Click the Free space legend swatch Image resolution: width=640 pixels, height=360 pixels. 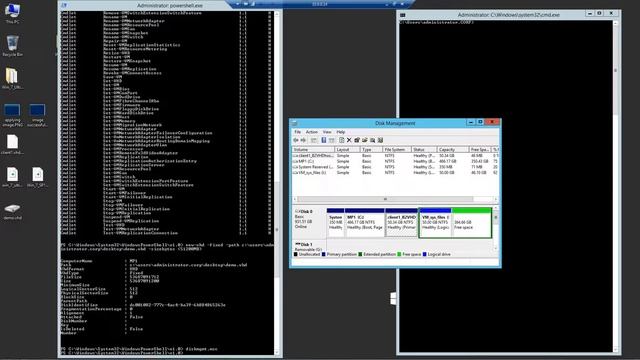point(399,254)
